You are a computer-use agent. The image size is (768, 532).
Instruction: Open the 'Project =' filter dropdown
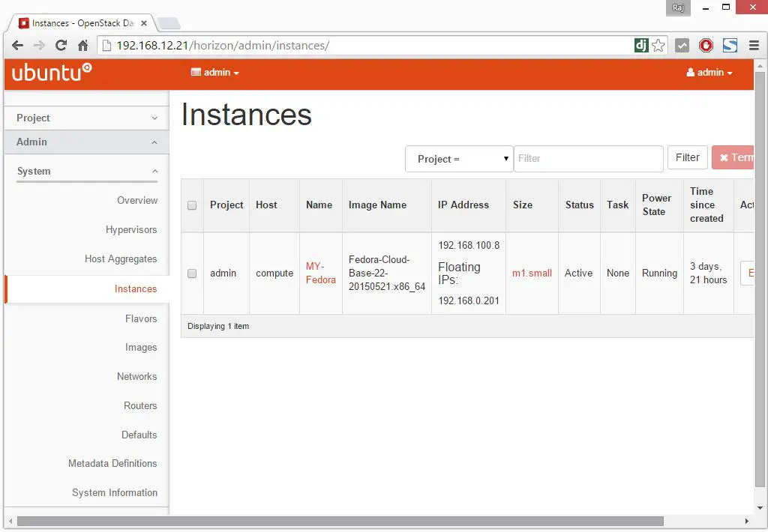(x=459, y=159)
